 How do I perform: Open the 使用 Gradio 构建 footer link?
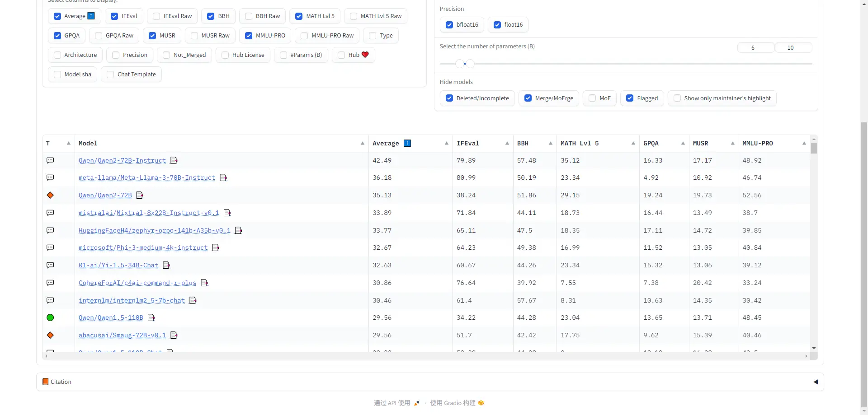457,403
